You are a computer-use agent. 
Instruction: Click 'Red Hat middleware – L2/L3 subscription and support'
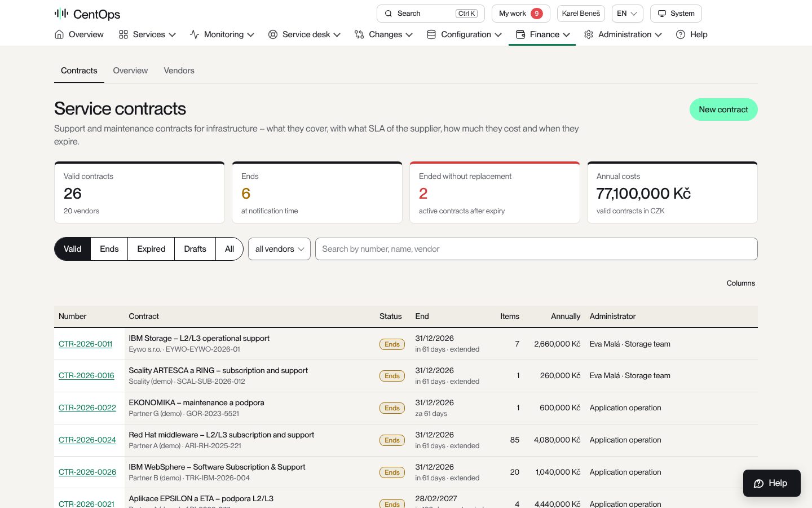point(222,435)
